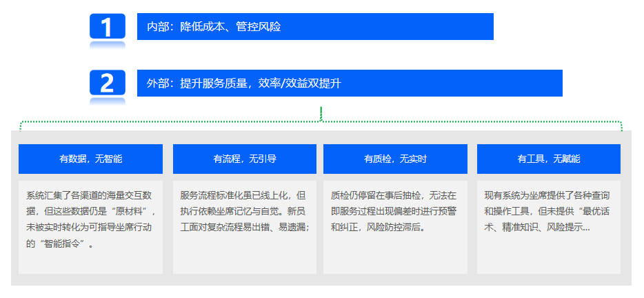Click the ellipsis after 风险提示
The height and width of the screenshot is (298, 644).
coord(586,228)
